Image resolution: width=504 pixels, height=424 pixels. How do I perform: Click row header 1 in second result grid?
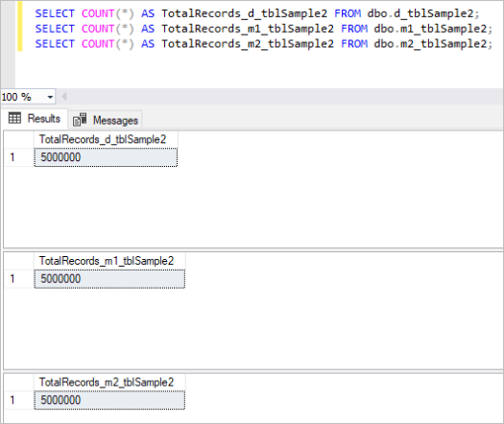(x=19, y=279)
